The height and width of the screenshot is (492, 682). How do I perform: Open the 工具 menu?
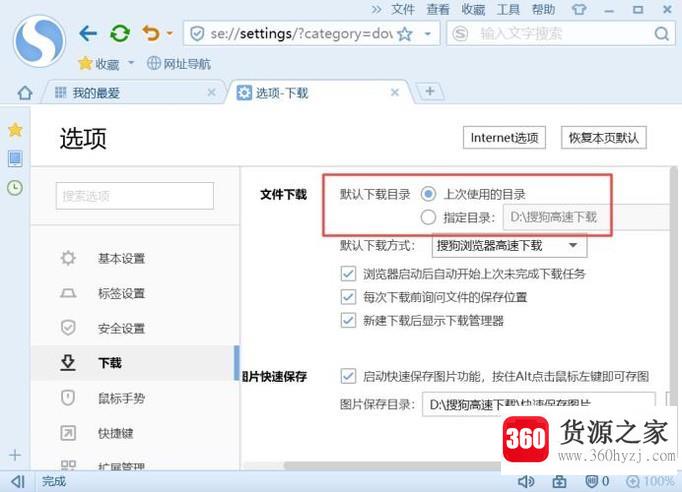pos(508,9)
